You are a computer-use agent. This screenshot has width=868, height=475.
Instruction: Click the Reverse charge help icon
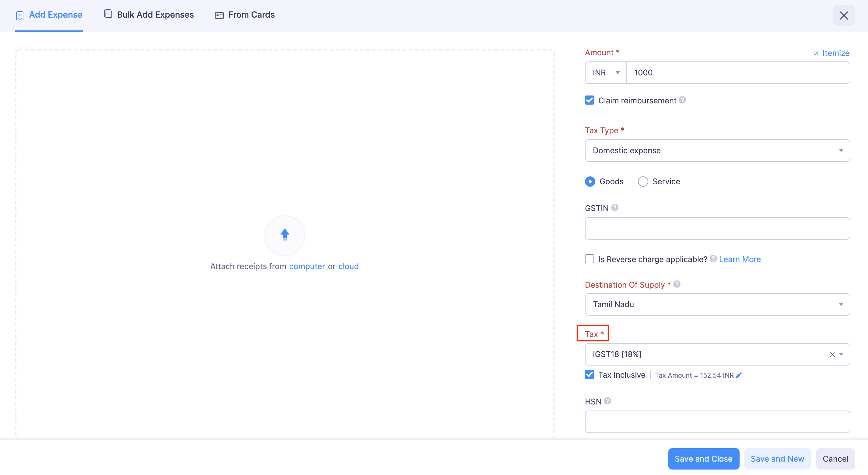click(x=713, y=258)
